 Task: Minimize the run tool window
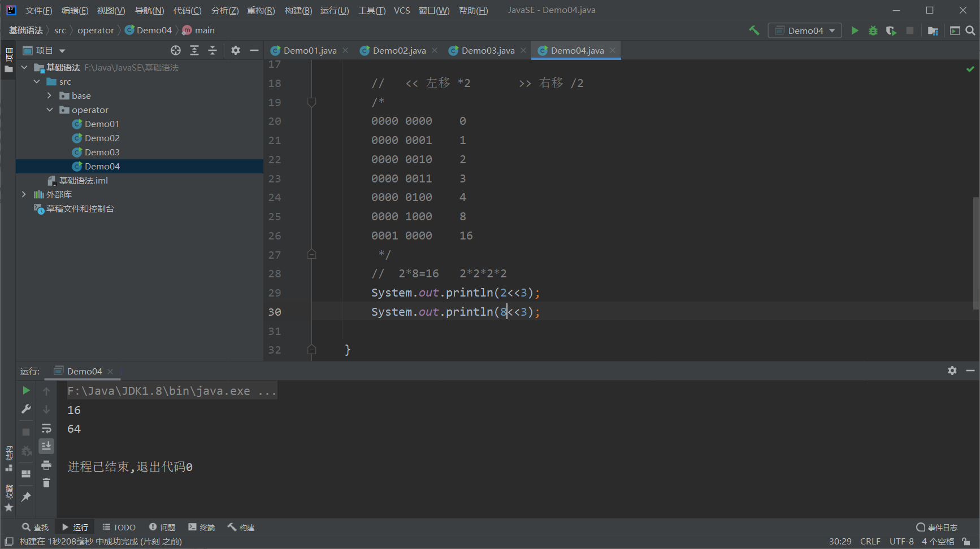coord(970,371)
